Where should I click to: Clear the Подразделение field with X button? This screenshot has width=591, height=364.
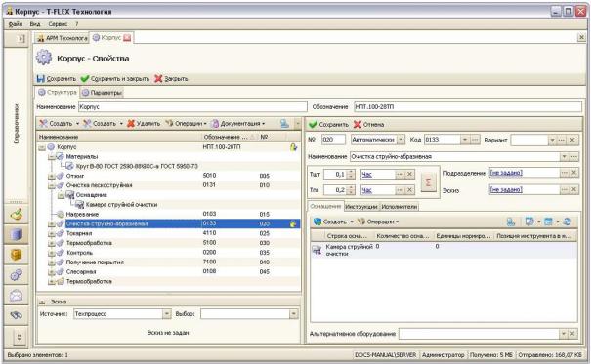573,173
